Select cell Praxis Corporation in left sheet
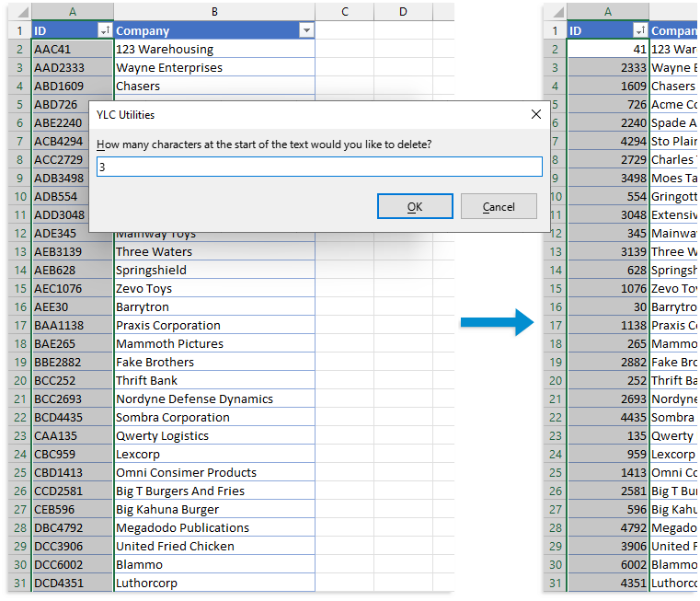 click(214, 325)
